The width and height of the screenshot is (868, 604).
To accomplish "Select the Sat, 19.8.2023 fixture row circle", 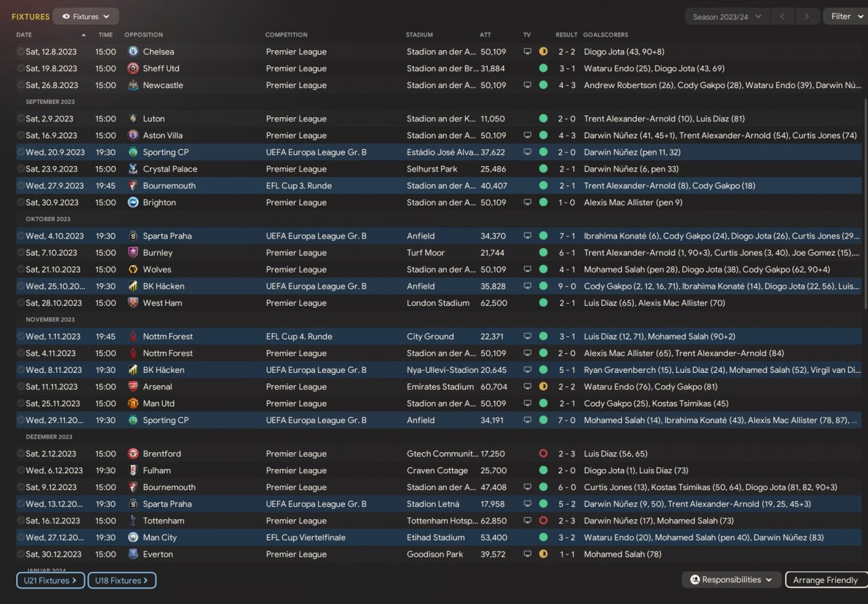I will pyautogui.click(x=20, y=68).
